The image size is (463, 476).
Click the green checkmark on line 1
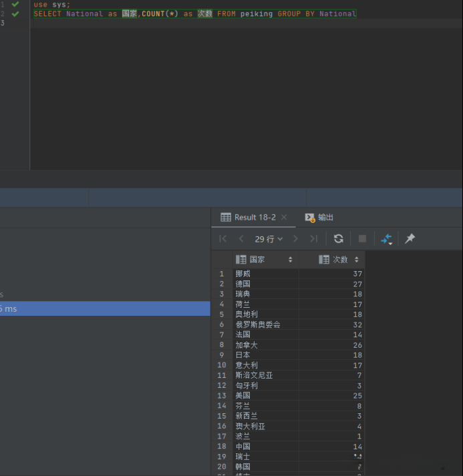tap(15, 4)
